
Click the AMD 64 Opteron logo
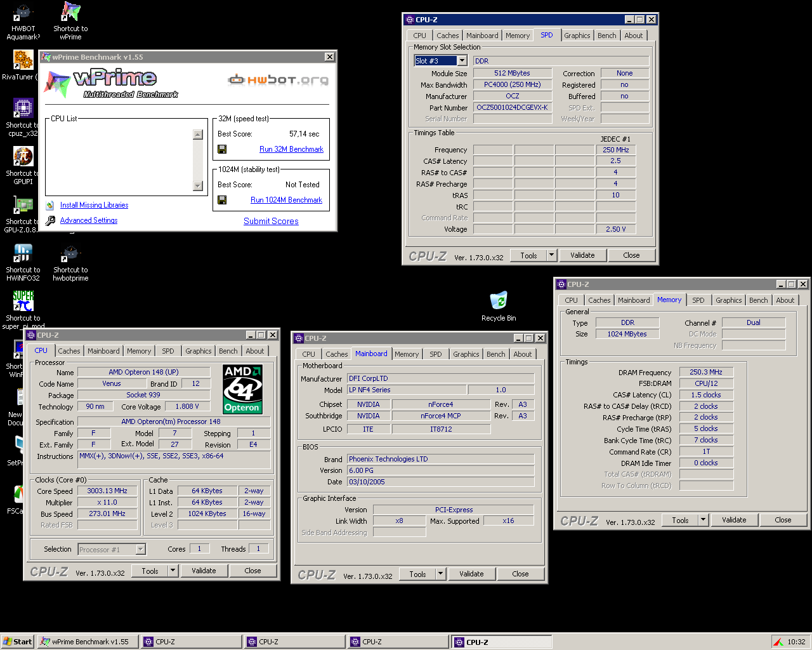pos(243,389)
